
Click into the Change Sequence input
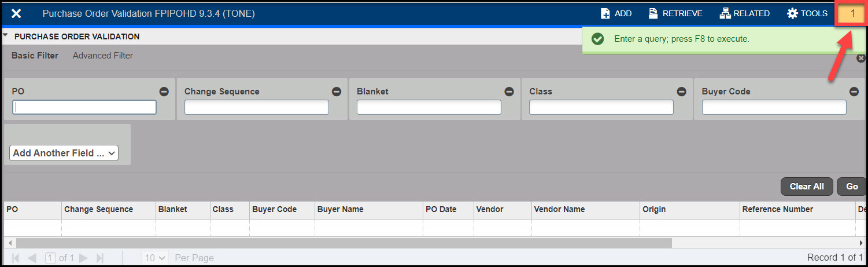257,107
